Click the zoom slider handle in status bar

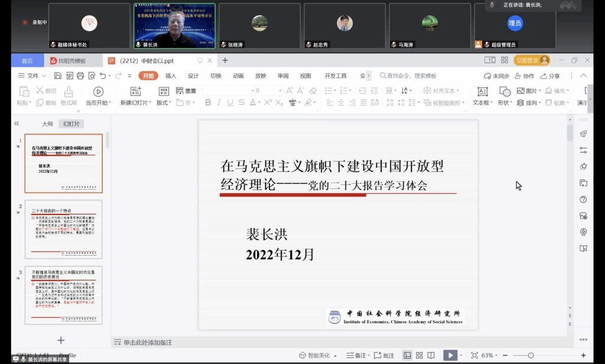tap(531, 355)
